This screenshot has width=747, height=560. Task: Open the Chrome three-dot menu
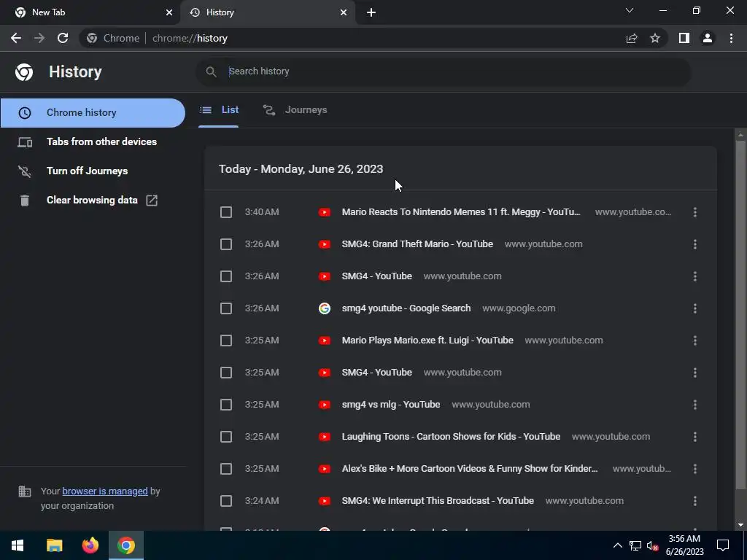(x=731, y=38)
